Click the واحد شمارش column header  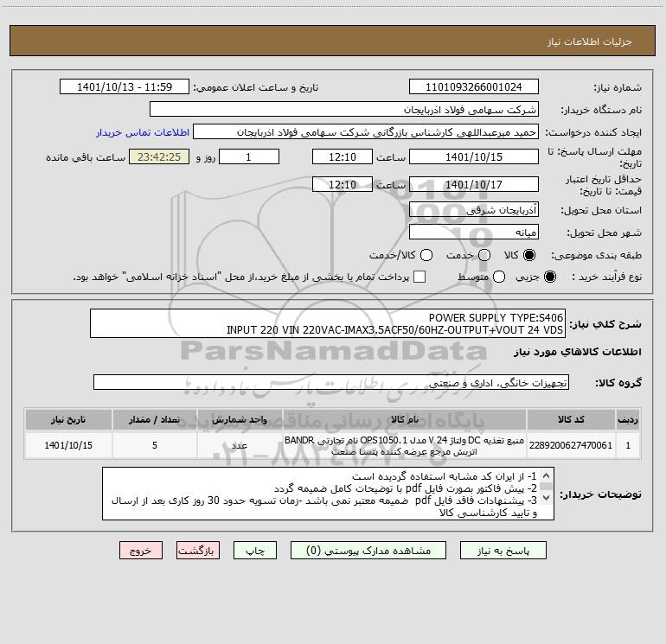(x=240, y=420)
